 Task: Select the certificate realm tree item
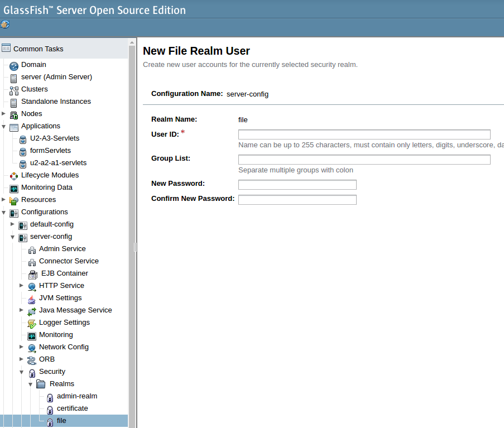(x=73, y=408)
